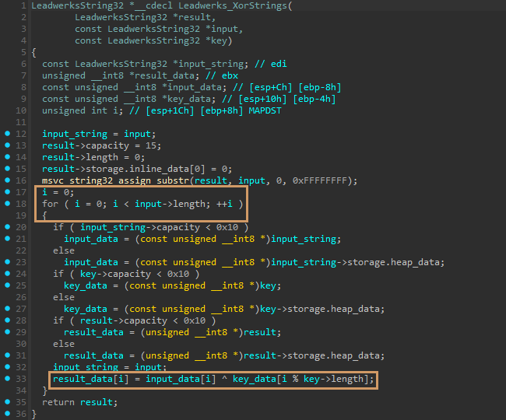Click key->length on line 33

pos(333,379)
